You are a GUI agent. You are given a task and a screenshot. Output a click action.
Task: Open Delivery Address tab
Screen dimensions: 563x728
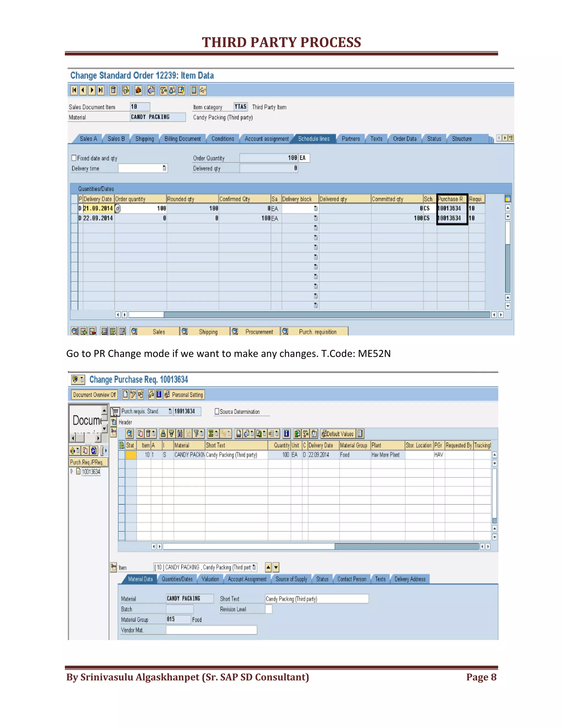(410, 579)
